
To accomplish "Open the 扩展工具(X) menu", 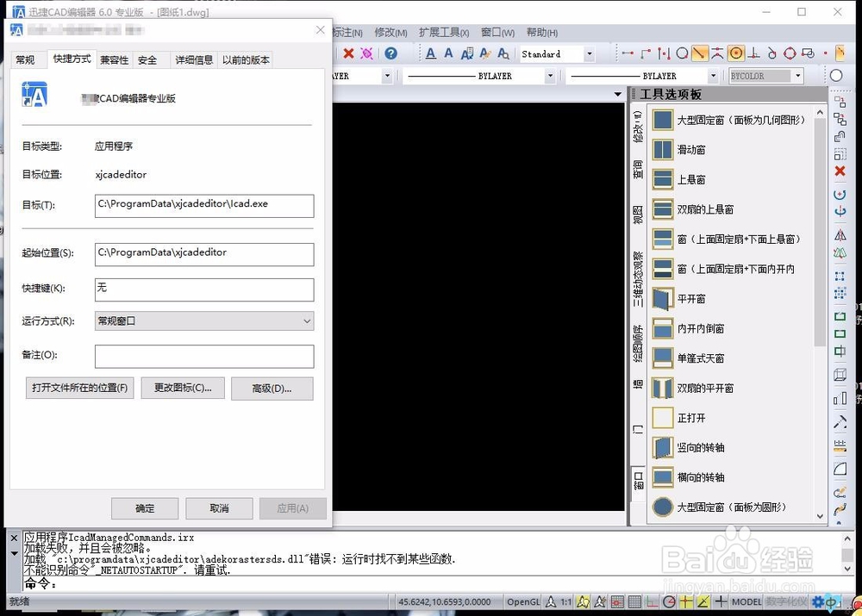I will (x=444, y=33).
